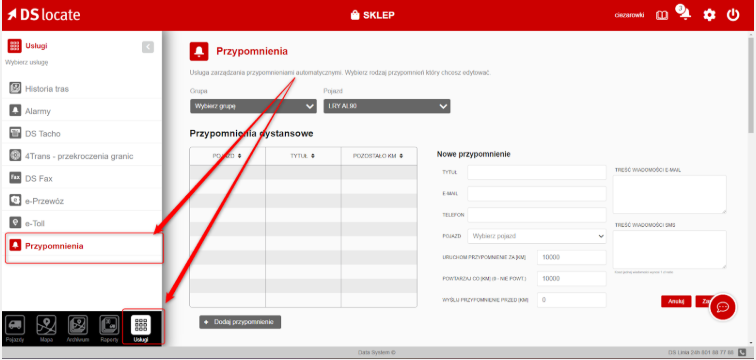Switch to Archiwum bottom tab
This screenshot has height=360, width=756.
[78, 328]
